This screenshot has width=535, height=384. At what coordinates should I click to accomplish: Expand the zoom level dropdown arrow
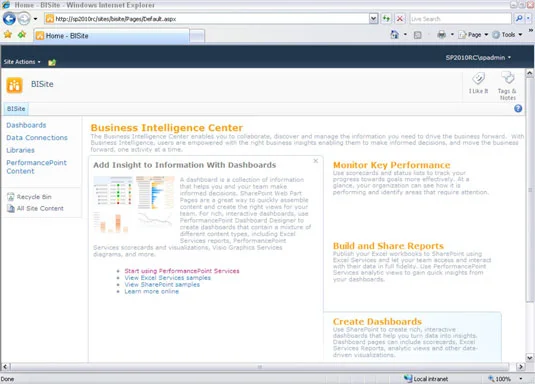click(521, 379)
